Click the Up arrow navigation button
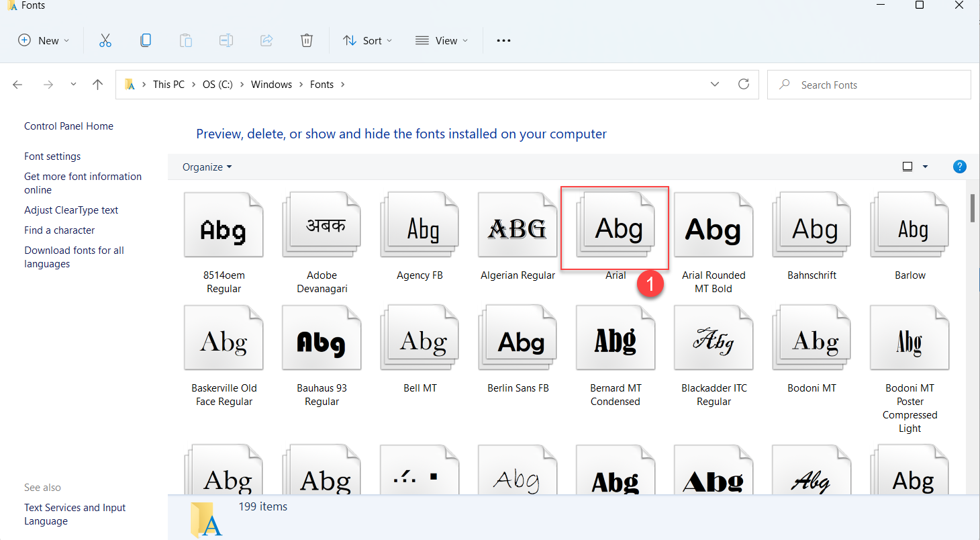The width and height of the screenshot is (980, 540). (x=98, y=85)
